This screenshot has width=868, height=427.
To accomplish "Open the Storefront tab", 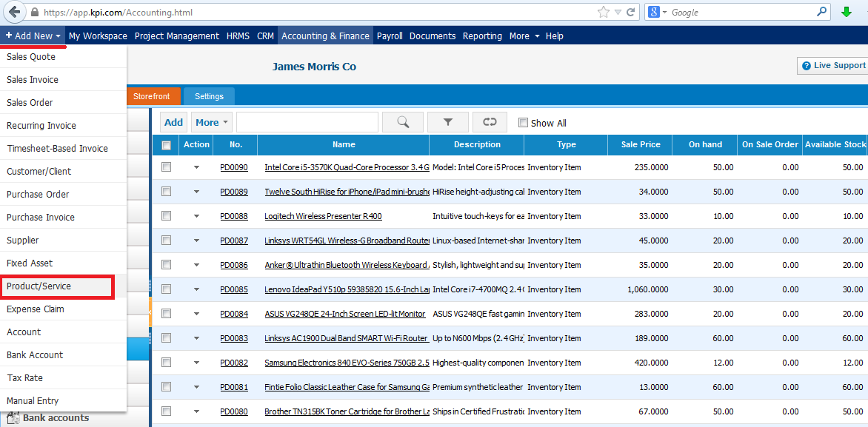I will [x=154, y=96].
